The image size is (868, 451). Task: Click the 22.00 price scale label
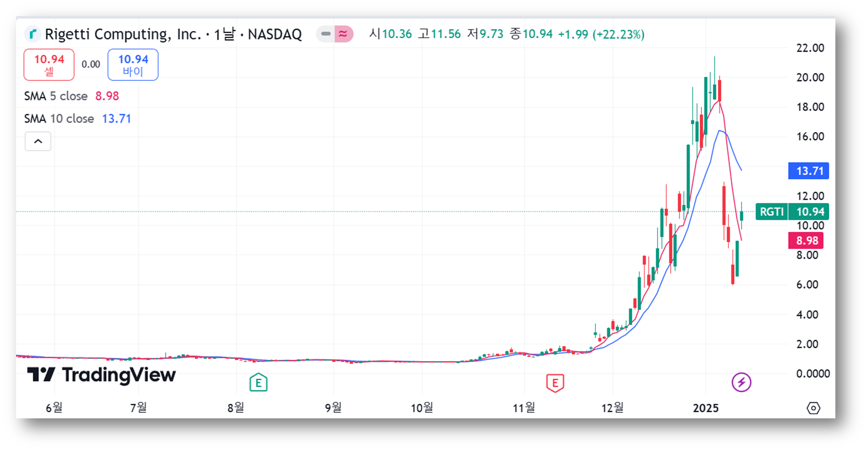[810, 48]
